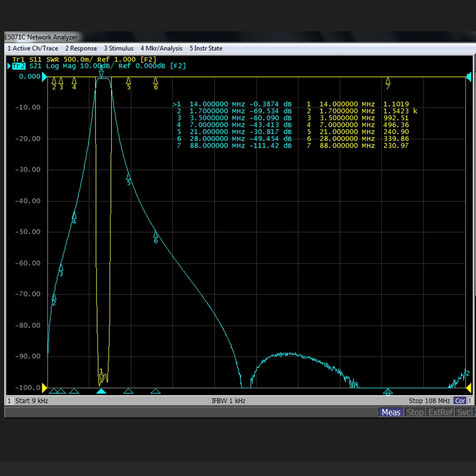Screen dimensions: 476x476
Task: Select cyan marker 2 on S21 curve
Action: coord(54,297)
